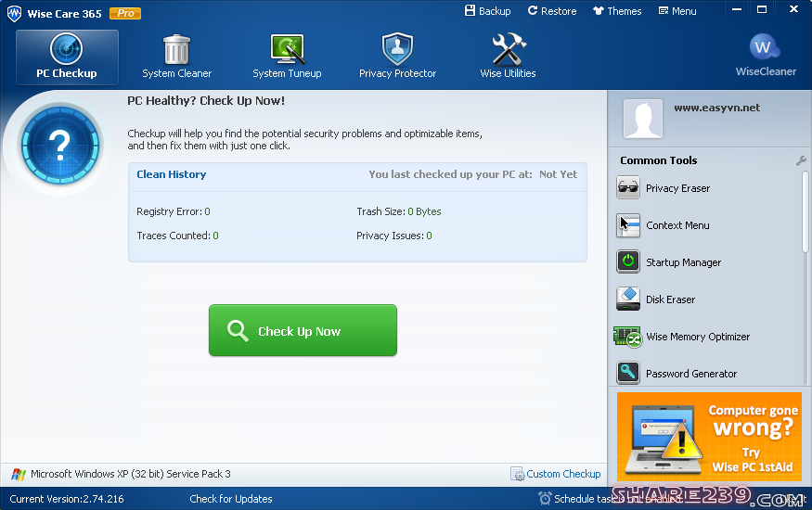Click the Context Menu tool icon

coord(628,225)
